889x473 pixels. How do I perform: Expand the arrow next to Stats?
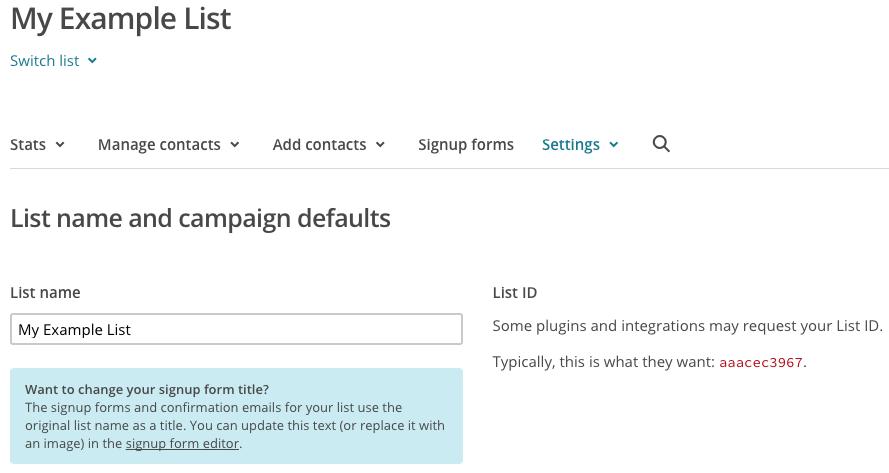[60, 145]
